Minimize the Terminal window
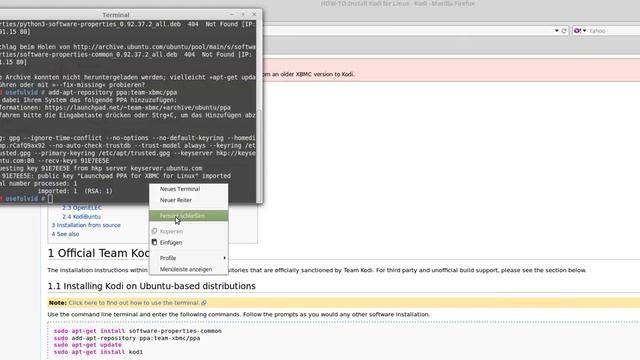 (232, 14)
